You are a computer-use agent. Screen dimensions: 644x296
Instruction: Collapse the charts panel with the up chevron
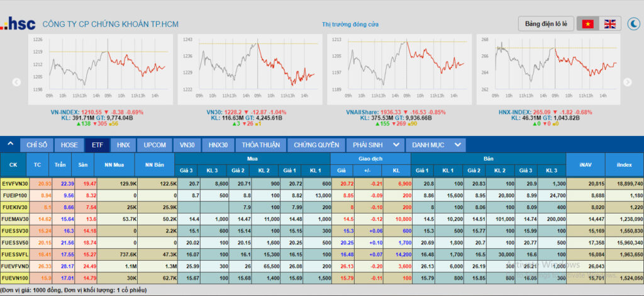[10, 144]
